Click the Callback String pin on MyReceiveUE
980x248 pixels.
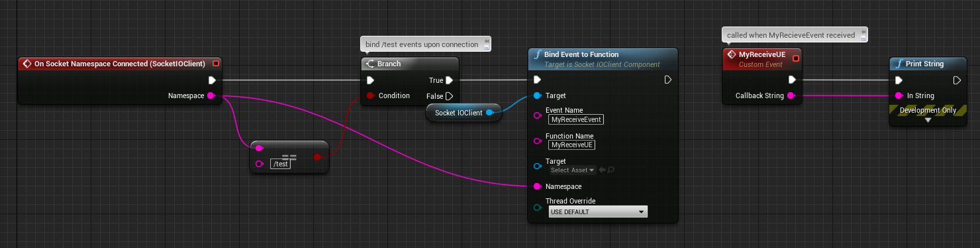click(x=791, y=95)
